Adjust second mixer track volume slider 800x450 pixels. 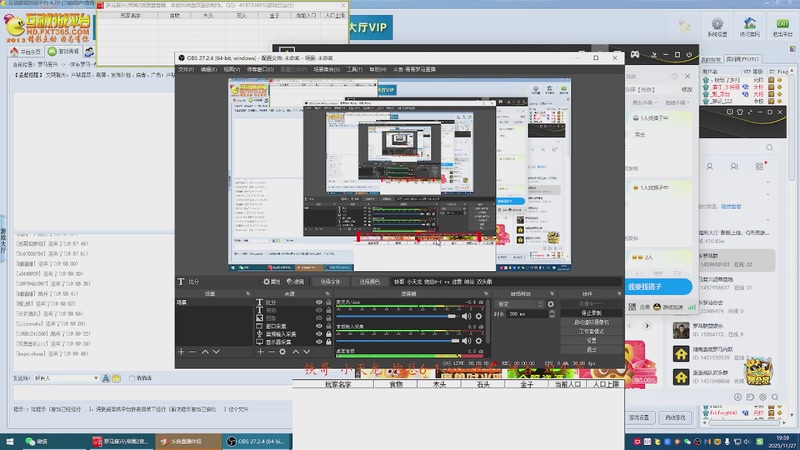pos(397,341)
